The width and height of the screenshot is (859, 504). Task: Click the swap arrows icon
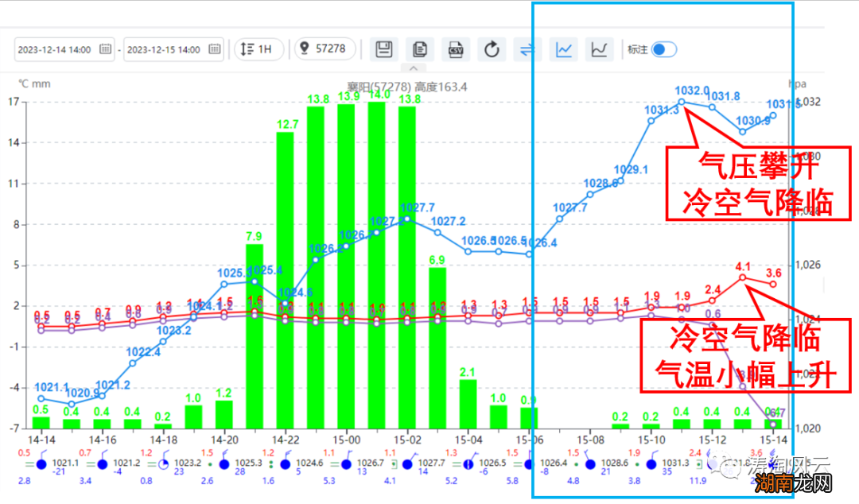click(x=527, y=49)
